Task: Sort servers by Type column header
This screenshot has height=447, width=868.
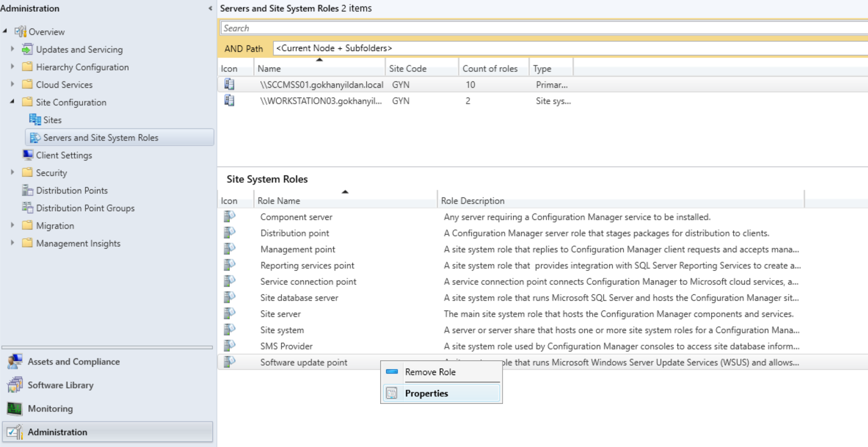Action: 551,69
